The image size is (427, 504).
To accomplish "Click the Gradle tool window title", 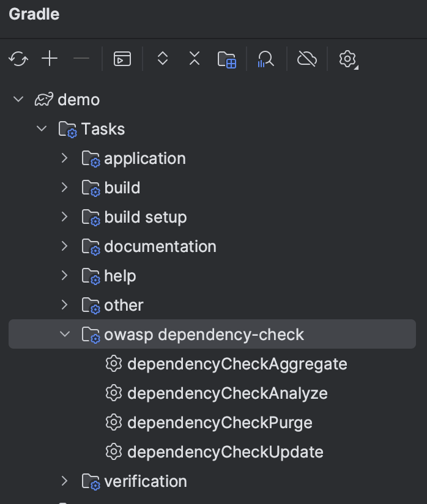I will coord(34,14).
